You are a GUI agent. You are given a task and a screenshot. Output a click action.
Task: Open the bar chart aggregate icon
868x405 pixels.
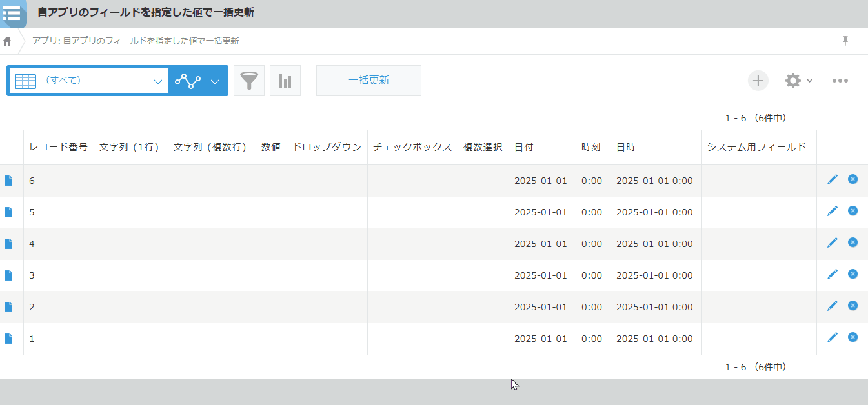(285, 81)
